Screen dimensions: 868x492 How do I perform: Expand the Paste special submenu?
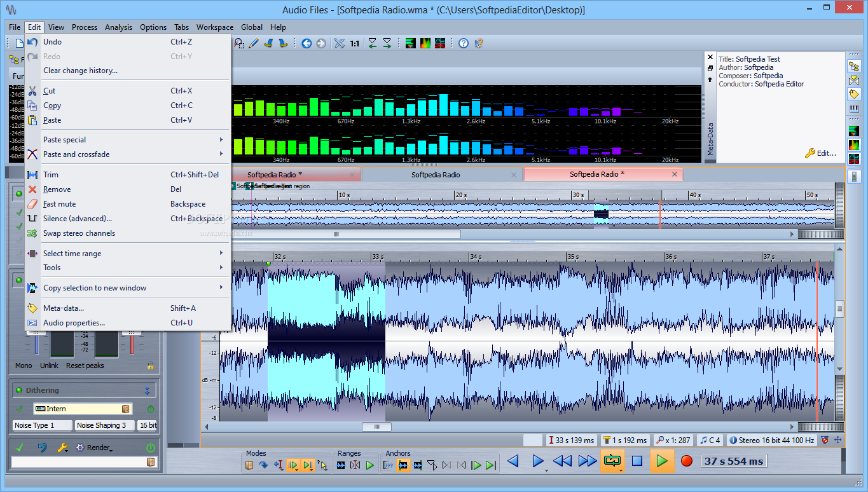coord(127,140)
